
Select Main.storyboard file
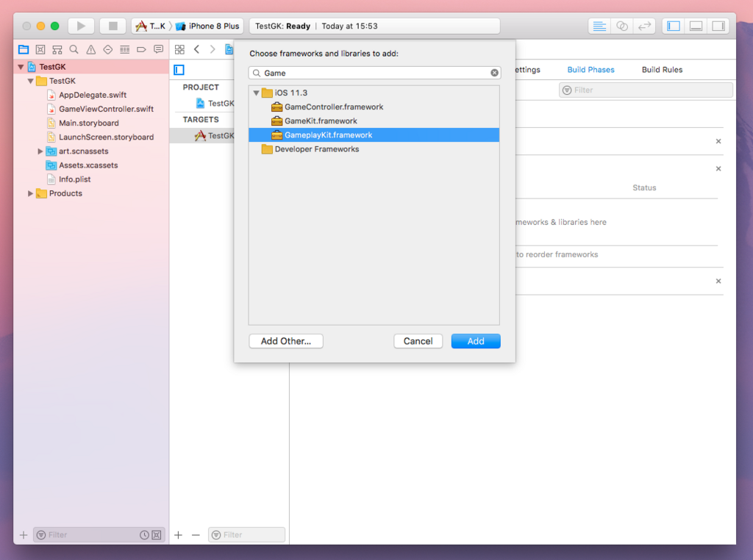(88, 123)
